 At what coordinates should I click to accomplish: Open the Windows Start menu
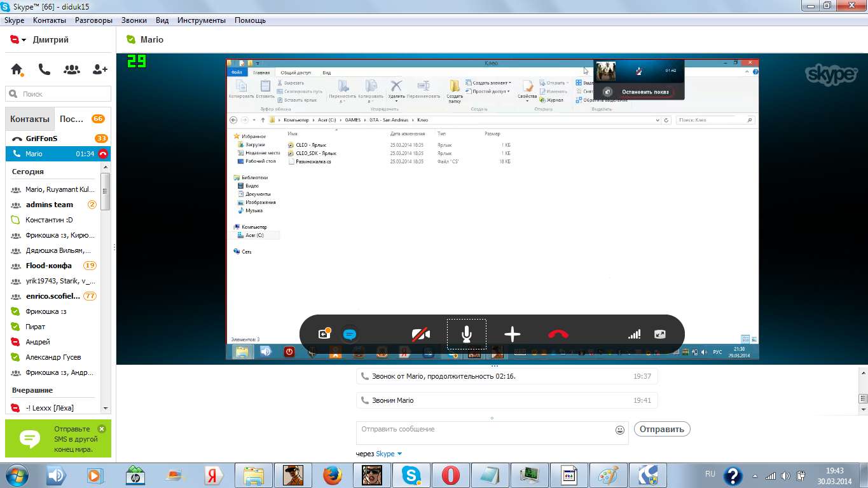click(18, 475)
